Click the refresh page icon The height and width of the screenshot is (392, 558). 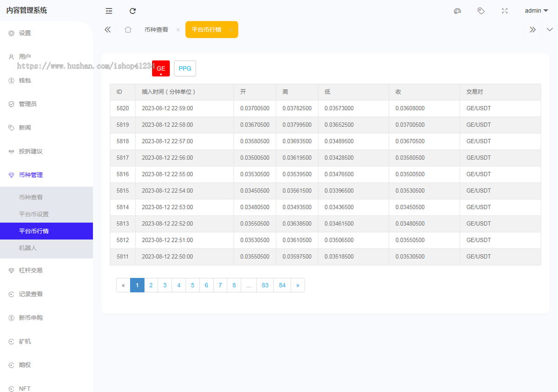tap(133, 11)
